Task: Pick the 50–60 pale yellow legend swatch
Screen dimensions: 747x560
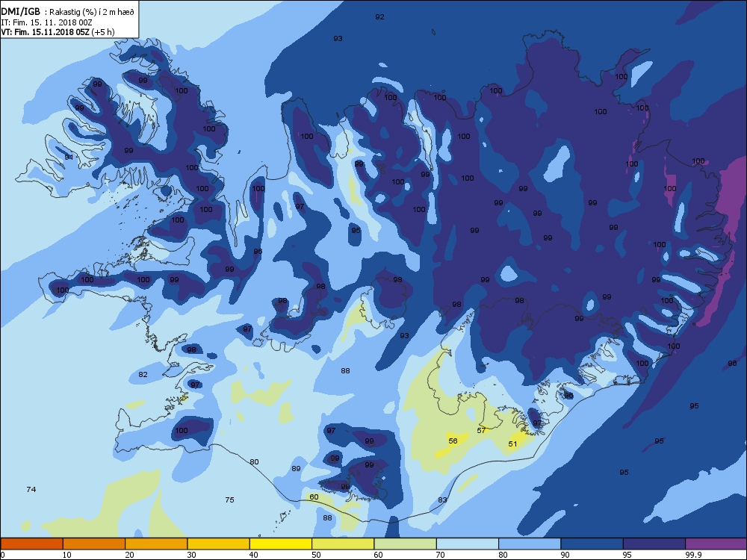Action: (x=343, y=544)
